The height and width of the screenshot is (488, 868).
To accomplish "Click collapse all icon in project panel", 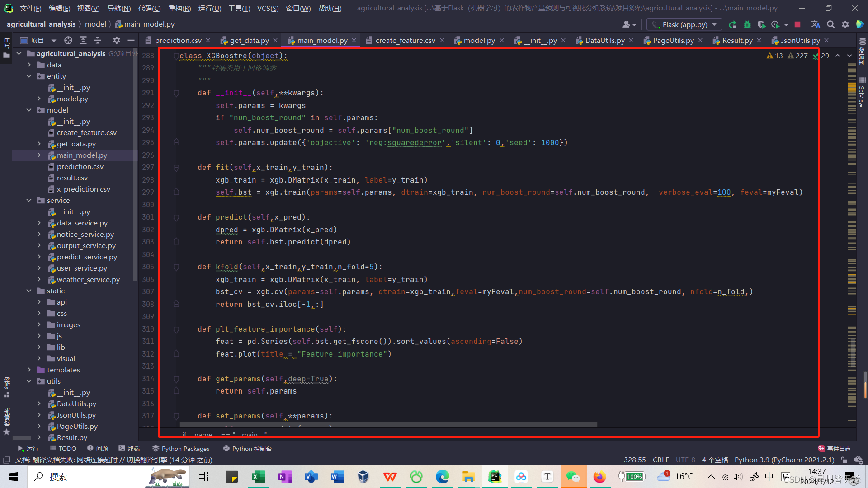I will pos(98,41).
